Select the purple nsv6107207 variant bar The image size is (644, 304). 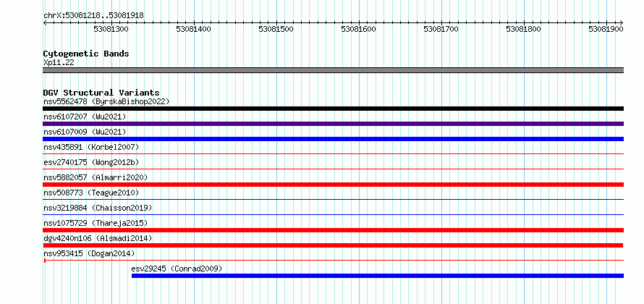point(333,124)
